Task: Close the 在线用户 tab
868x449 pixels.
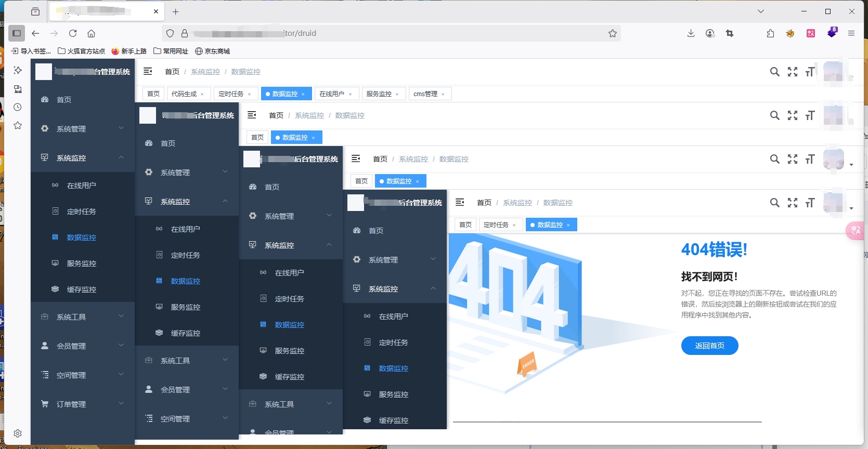Action: pos(351,94)
